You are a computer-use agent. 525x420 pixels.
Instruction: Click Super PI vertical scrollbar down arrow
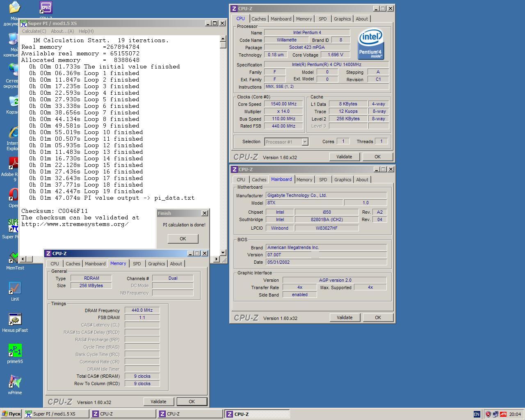pos(223,253)
